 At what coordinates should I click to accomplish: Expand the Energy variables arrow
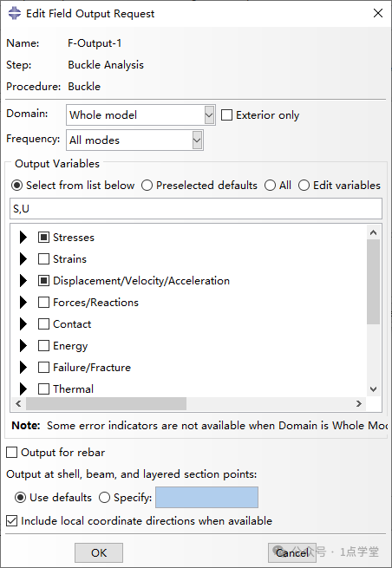23,346
